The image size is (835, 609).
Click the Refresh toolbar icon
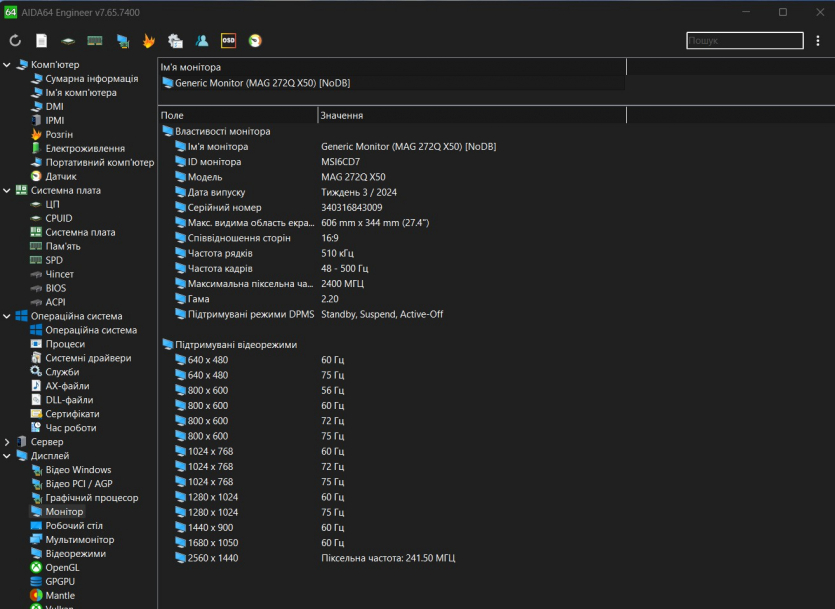[15, 41]
